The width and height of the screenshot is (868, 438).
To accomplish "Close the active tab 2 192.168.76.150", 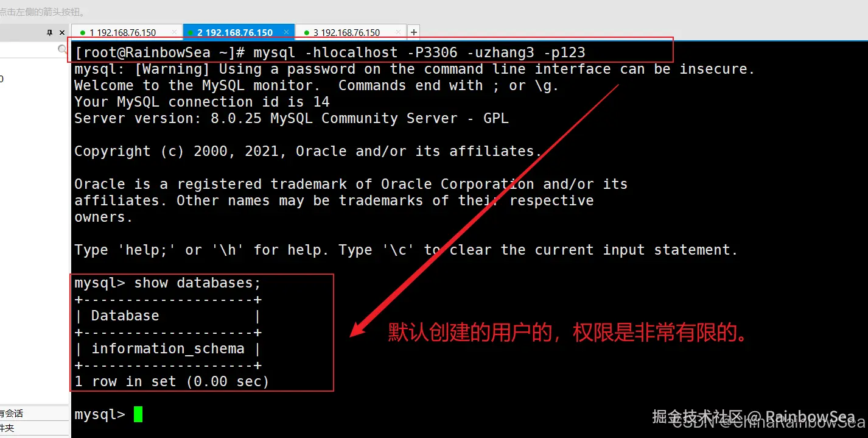I will pos(285,32).
